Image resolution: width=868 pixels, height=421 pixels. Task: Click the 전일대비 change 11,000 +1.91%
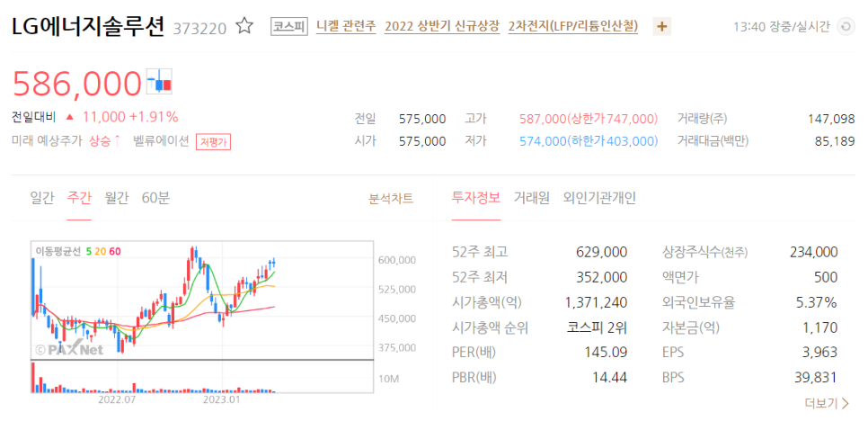pos(130,117)
